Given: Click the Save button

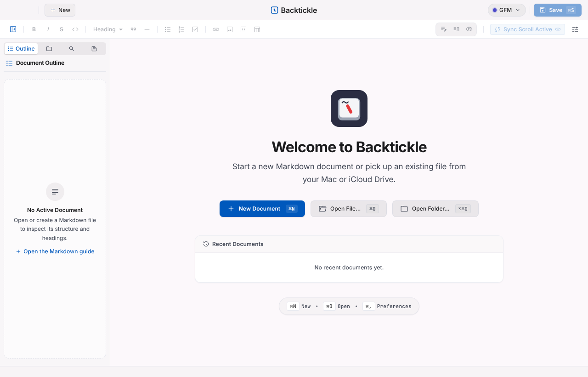Looking at the screenshot, I should coord(558,10).
